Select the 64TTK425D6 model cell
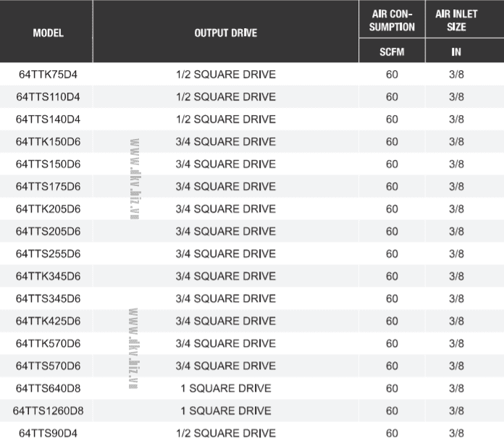Image resolution: width=504 pixels, height=446 pixels. [48, 321]
